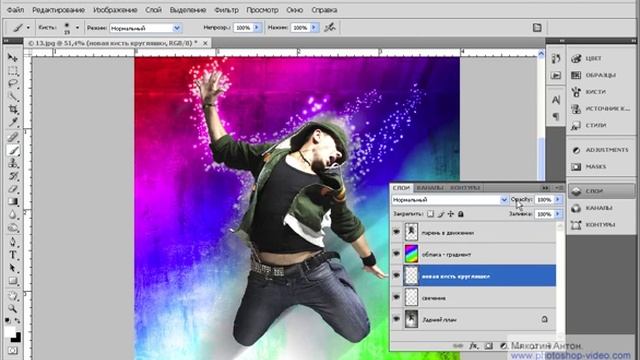Open 'Непрозр.' opacity slider arrow

click(257, 28)
